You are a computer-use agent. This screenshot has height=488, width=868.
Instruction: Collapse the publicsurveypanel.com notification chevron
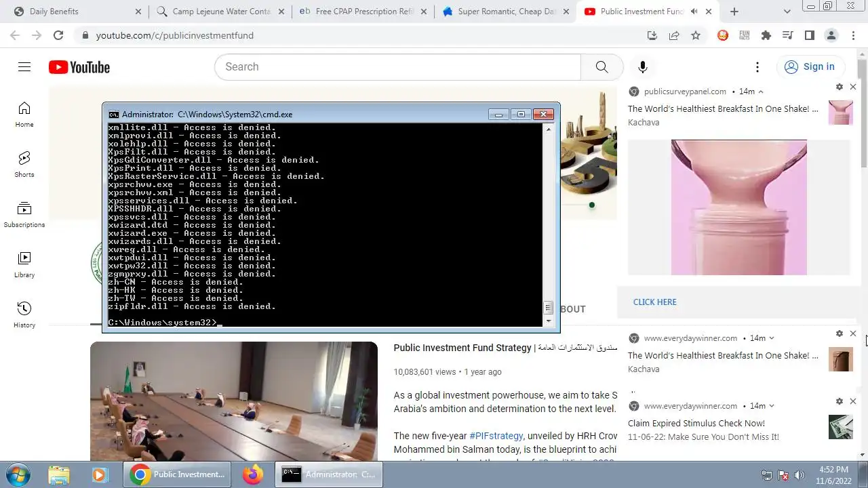(761, 91)
